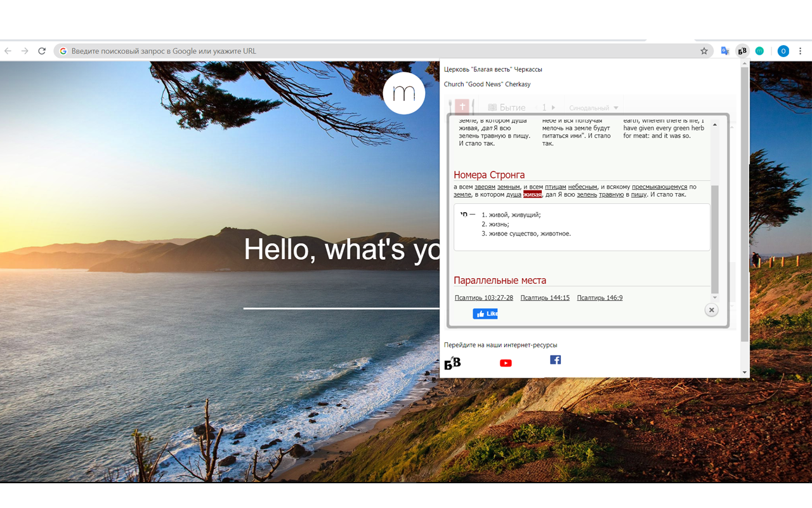Click the overlay scrollbar up arrow
This screenshot has width=812, height=508.
(715, 125)
